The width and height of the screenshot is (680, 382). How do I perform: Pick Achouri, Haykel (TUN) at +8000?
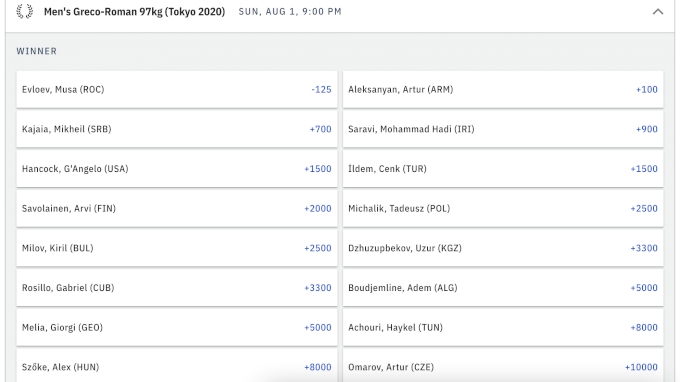(x=503, y=328)
